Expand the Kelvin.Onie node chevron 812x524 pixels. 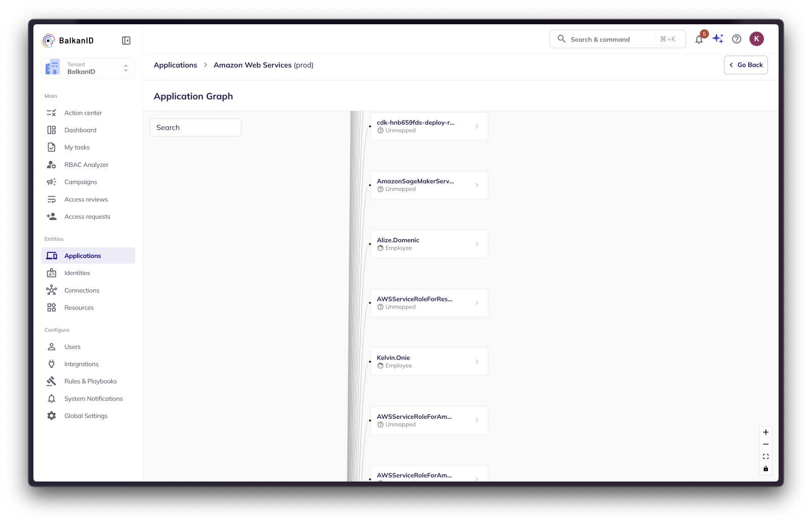point(477,362)
